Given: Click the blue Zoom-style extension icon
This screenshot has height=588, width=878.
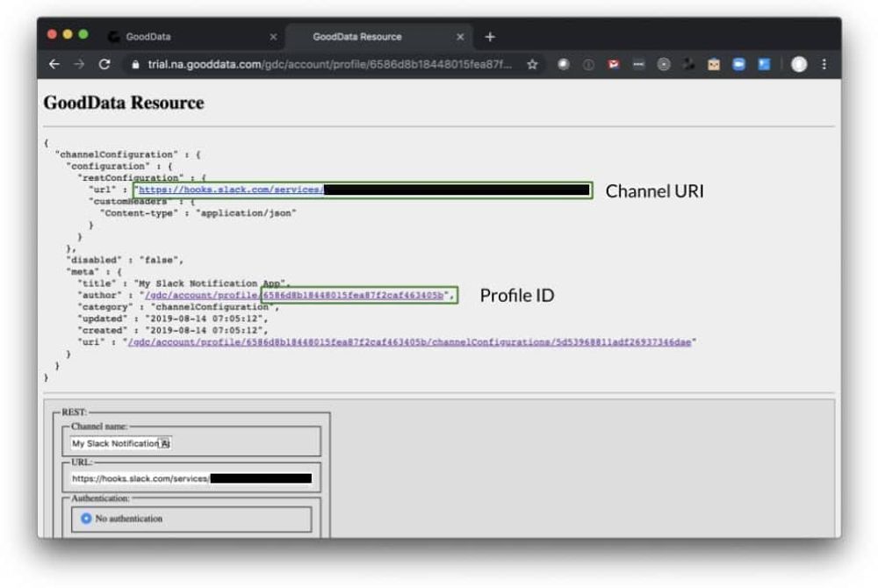Looking at the screenshot, I should [x=738, y=64].
